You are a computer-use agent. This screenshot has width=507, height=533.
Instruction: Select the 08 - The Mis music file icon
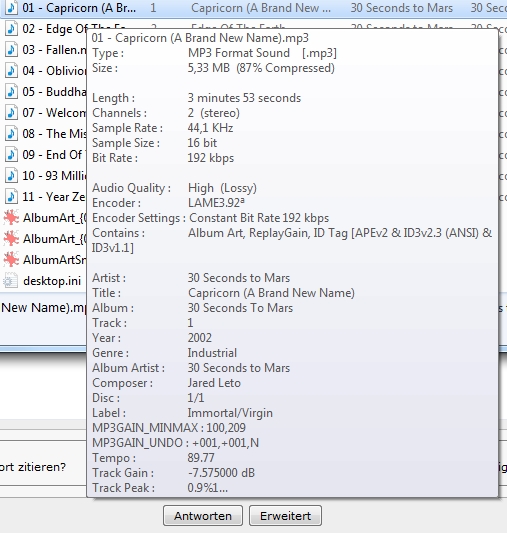click(11, 134)
